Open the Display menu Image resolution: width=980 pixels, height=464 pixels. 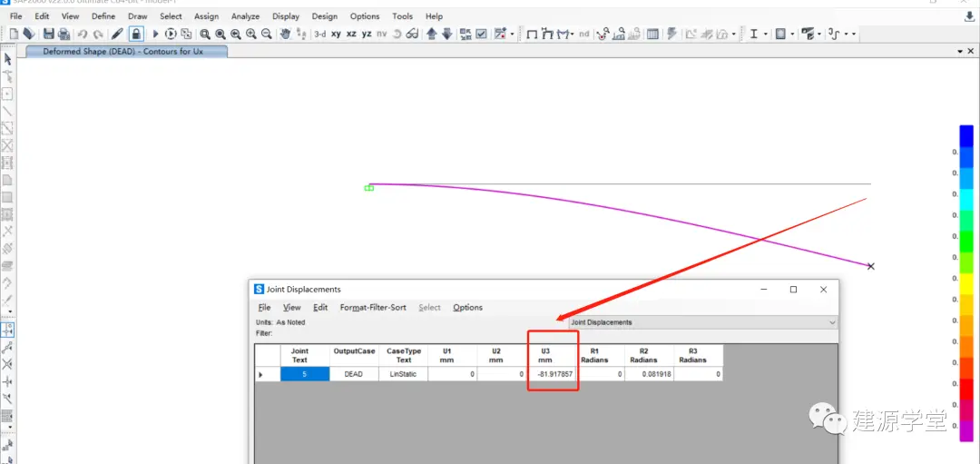(x=286, y=16)
